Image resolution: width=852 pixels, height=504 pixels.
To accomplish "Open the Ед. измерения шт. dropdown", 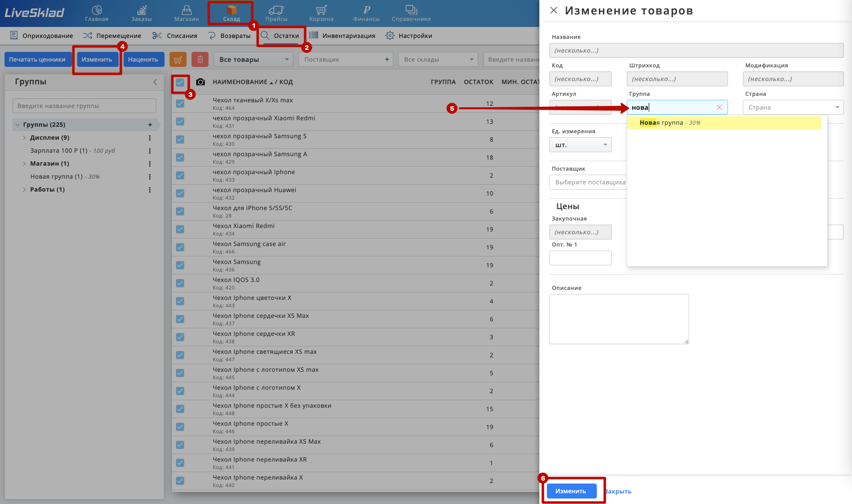I will [580, 145].
